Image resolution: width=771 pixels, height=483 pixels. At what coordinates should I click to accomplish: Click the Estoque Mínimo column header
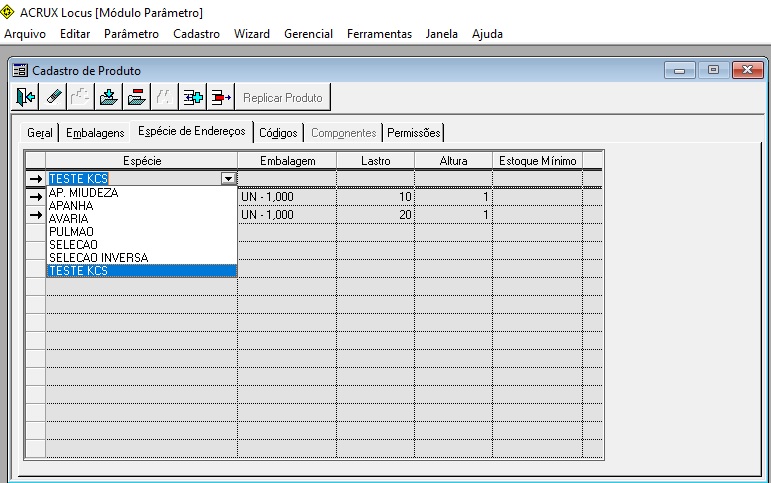537,161
